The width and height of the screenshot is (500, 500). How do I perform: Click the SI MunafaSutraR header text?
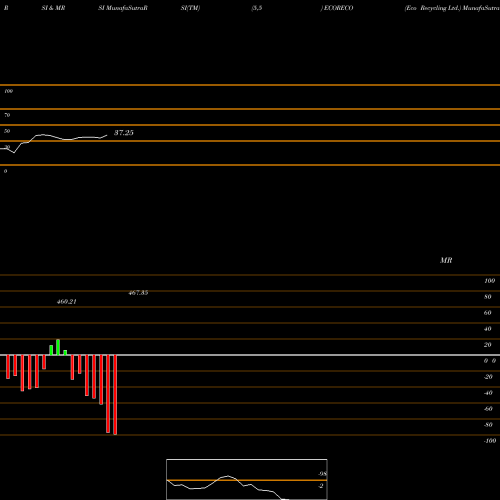(123, 8)
